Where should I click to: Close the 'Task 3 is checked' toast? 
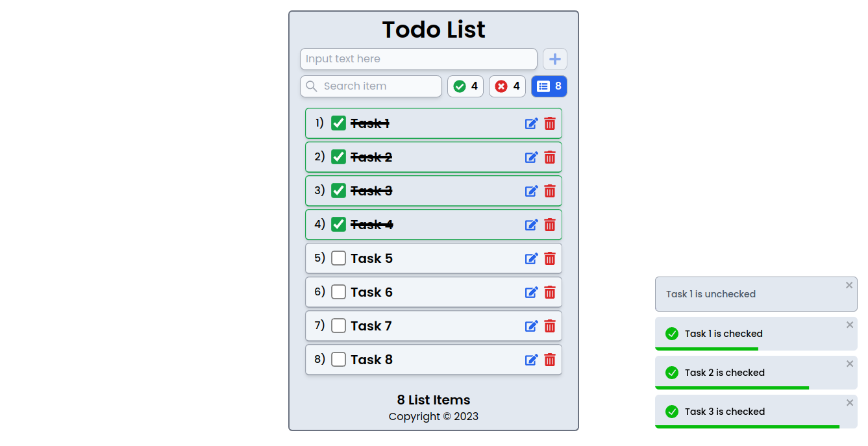pyautogui.click(x=850, y=402)
